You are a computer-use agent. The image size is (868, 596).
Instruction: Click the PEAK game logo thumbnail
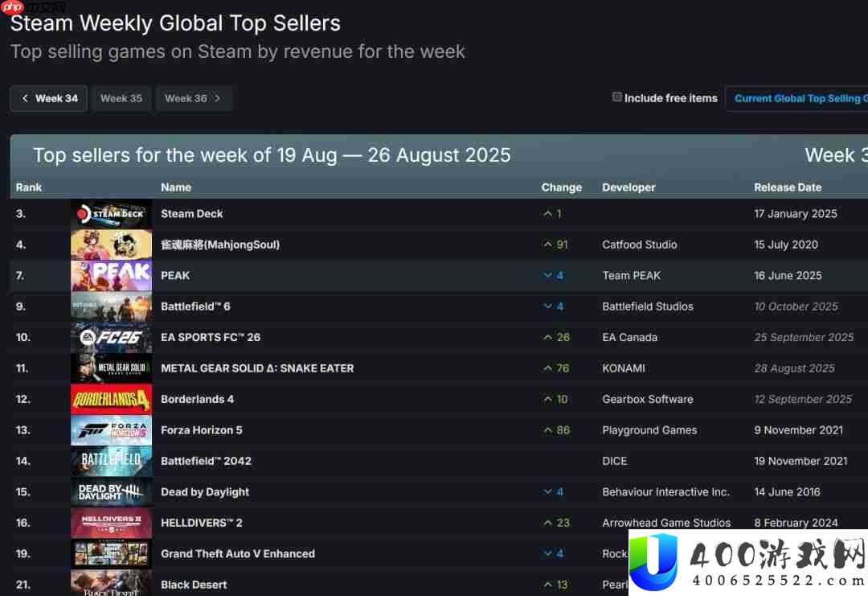coord(111,275)
